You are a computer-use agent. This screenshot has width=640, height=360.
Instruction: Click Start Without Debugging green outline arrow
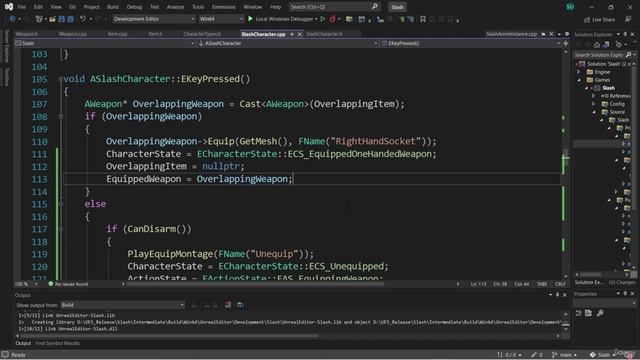tap(323, 19)
